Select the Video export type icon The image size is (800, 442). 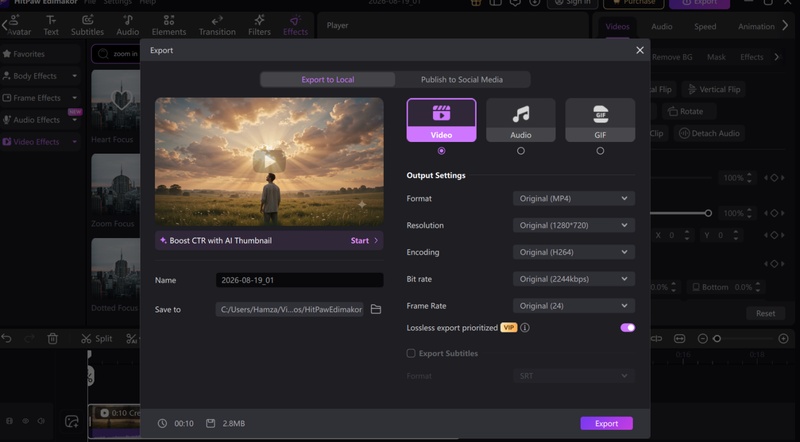click(x=441, y=120)
